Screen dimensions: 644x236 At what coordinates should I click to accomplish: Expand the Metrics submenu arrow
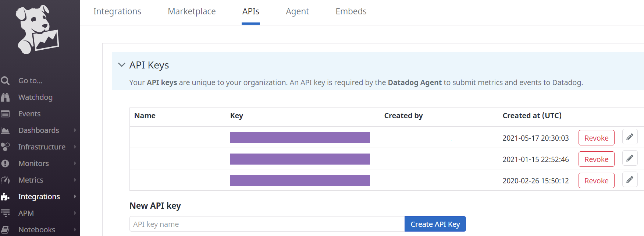click(x=75, y=180)
